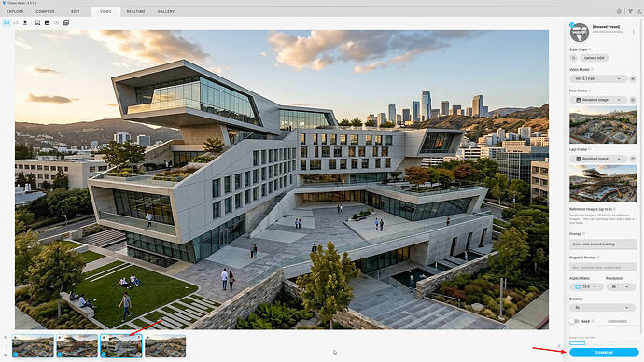Click the black image icon in toolbar
644x362 pixels.
[x=47, y=22]
